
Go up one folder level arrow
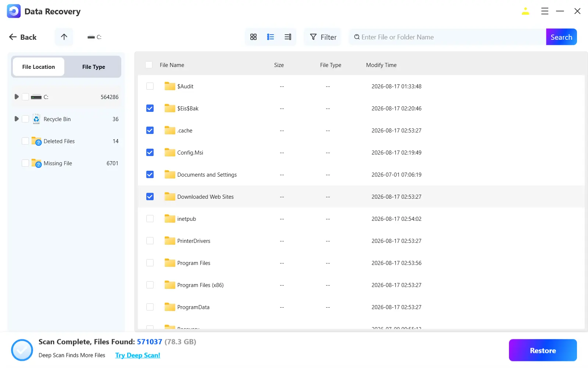pyautogui.click(x=64, y=37)
